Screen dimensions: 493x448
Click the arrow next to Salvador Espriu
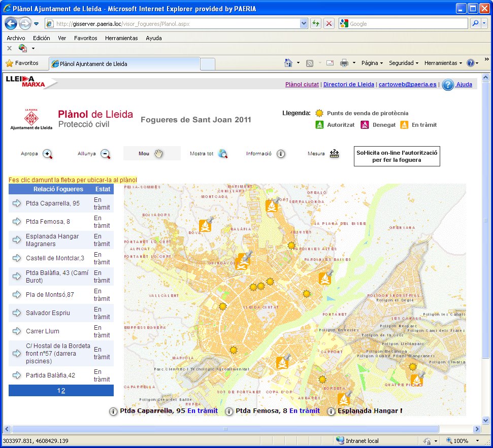[x=17, y=313]
